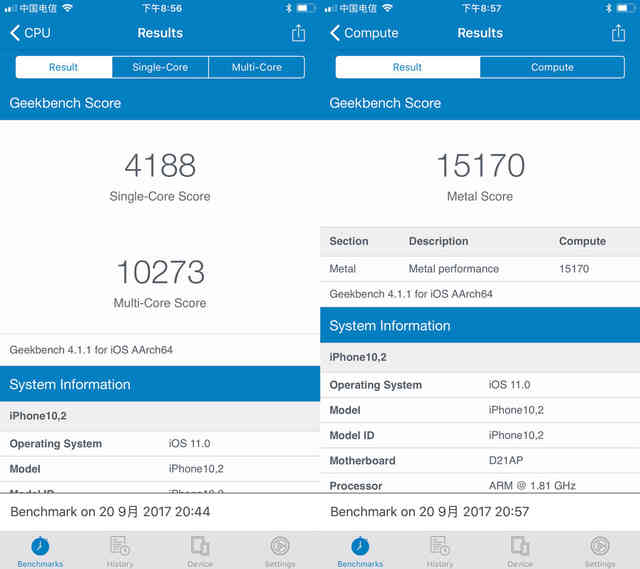Switch to Multi-Core tab
This screenshot has height=569, width=640.
pyautogui.click(x=257, y=67)
